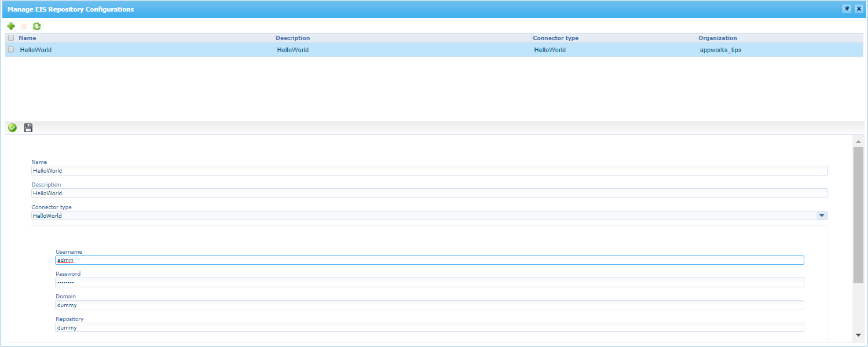Sort by the Description column header
The width and height of the screenshot is (868, 347).
pos(292,38)
